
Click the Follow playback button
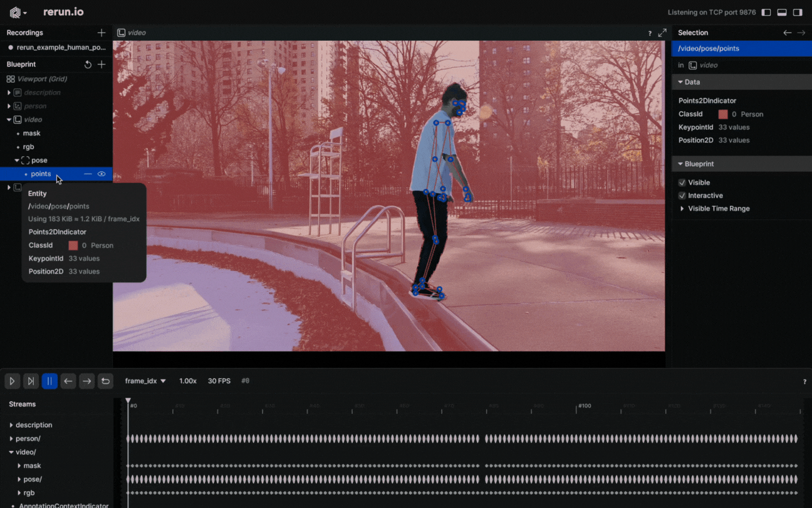31,381
